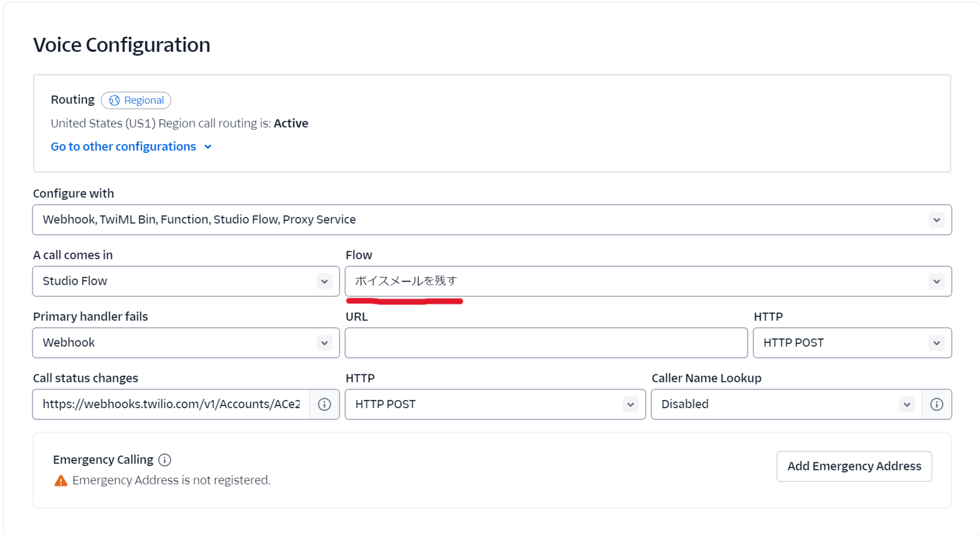Click the info icon next to Caller Name Lookup
The width and height of the screenshot is (980, 535).
click(x=936, y=404)
